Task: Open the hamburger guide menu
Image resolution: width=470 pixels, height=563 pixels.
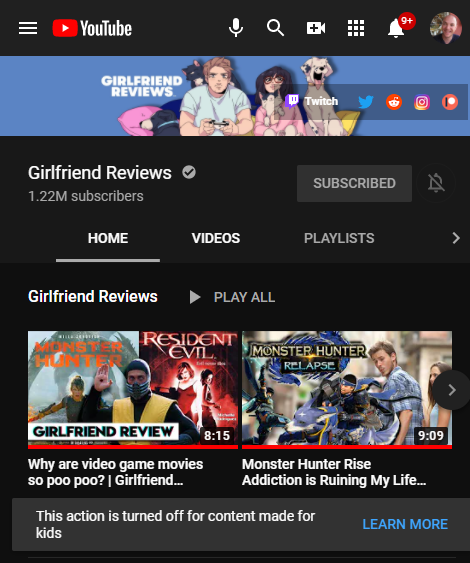Action: (x=28, y=28)
